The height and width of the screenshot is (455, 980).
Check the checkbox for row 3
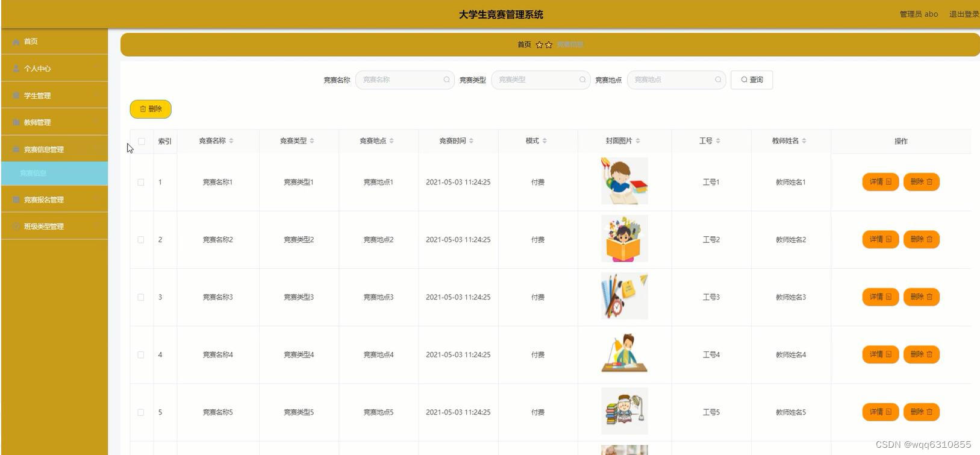coord(141,297)
